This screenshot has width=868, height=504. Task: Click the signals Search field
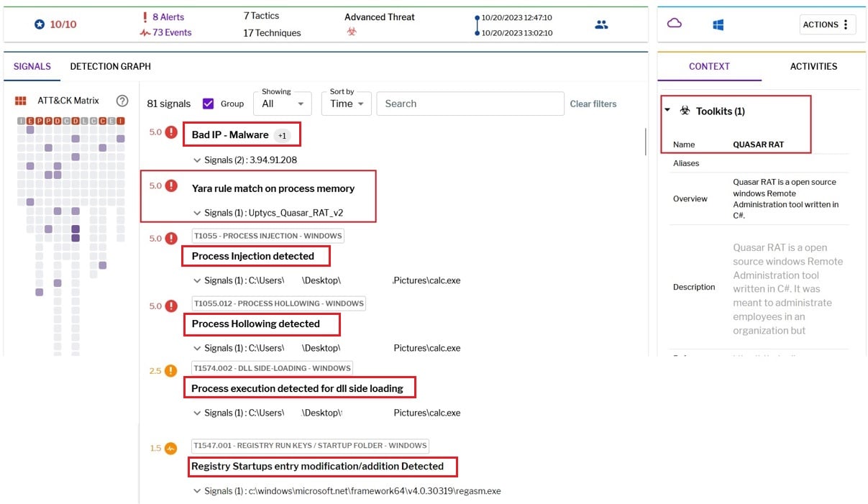tap(470, 104)
